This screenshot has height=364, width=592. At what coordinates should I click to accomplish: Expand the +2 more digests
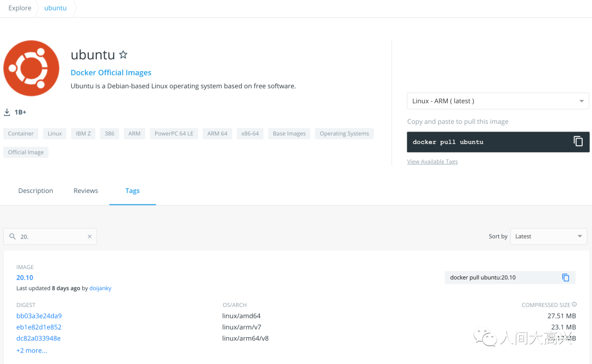coord(32,350)
